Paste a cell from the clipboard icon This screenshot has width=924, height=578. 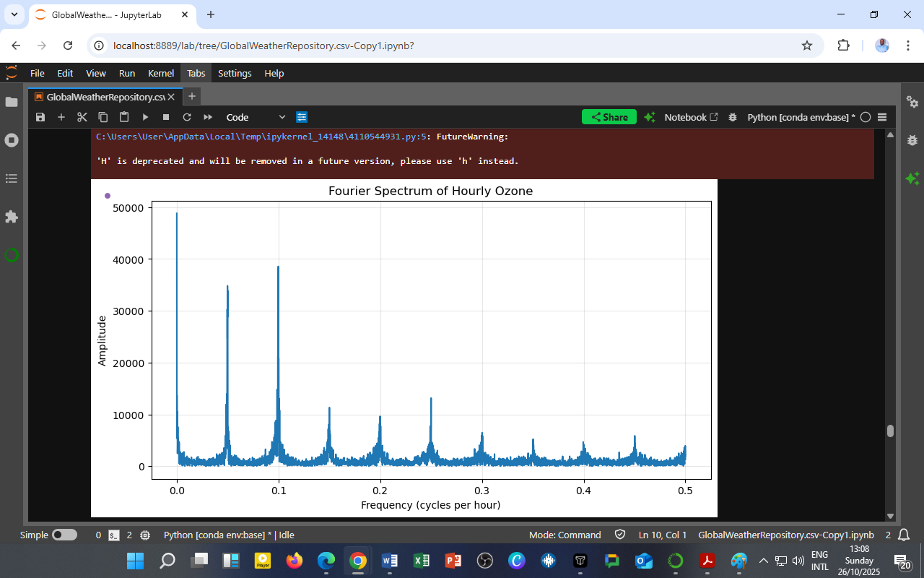(x=123, y=116)
